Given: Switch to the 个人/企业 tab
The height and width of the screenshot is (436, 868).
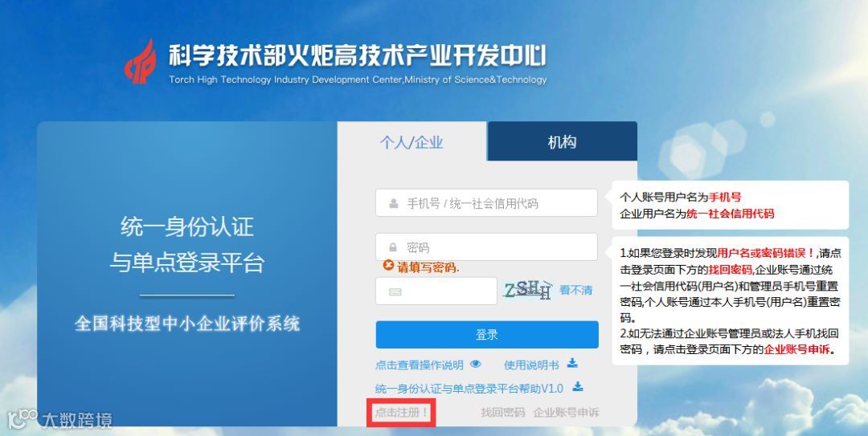Looking at the screenshot, I should 411,142.
